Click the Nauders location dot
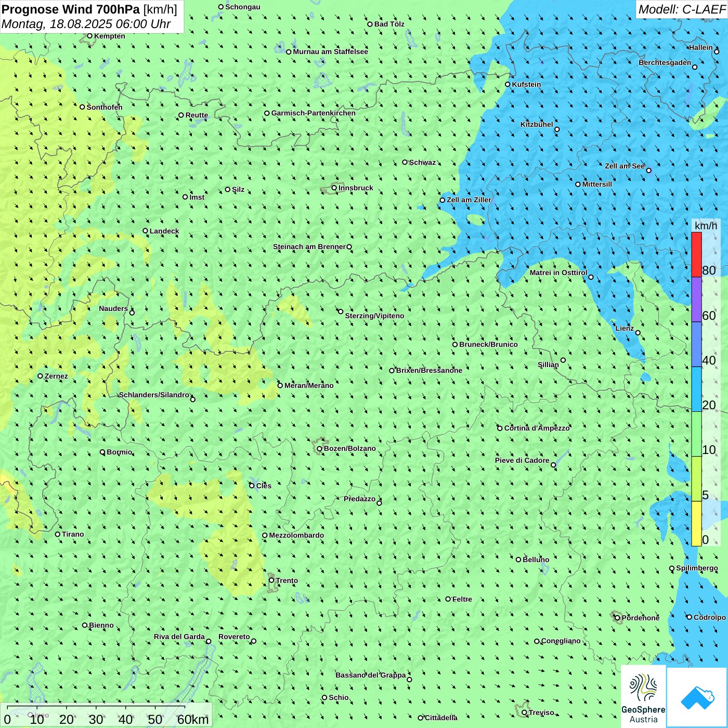This screenshot has height=728, width=728. pyautogui.click(x=132, y=313)
